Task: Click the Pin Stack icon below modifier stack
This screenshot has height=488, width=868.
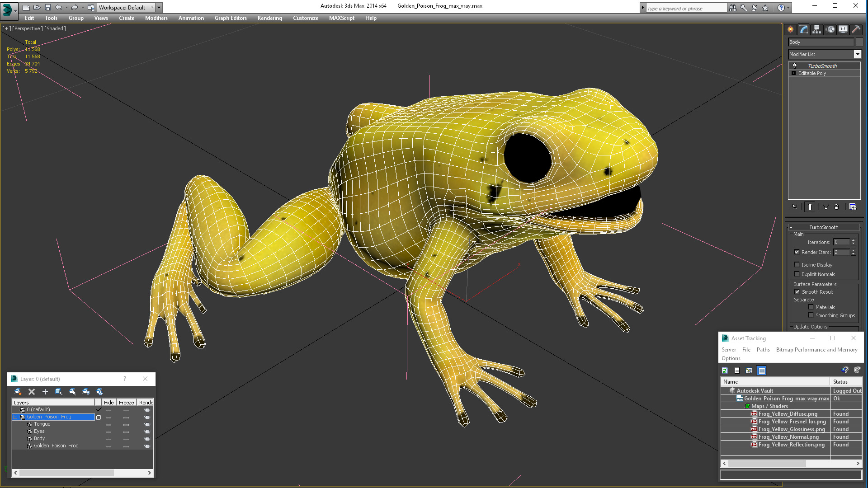Action: [794, 207]
